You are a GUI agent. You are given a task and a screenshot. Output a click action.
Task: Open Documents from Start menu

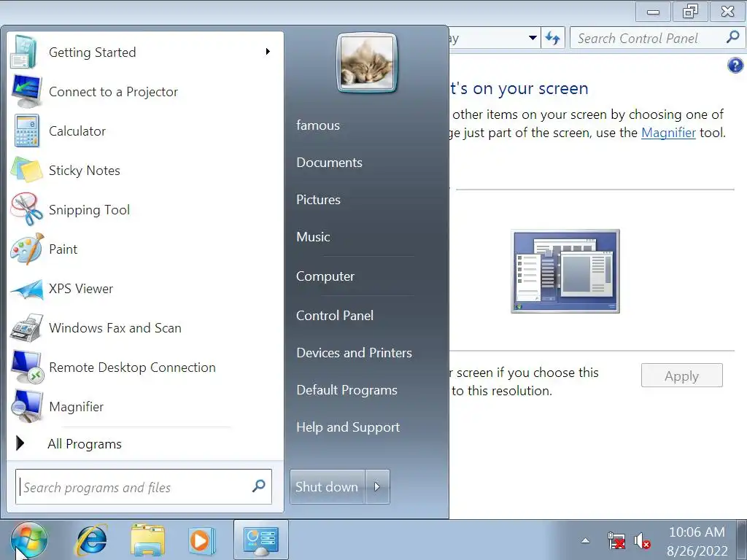pyautogui.click(x=329, y=163)
